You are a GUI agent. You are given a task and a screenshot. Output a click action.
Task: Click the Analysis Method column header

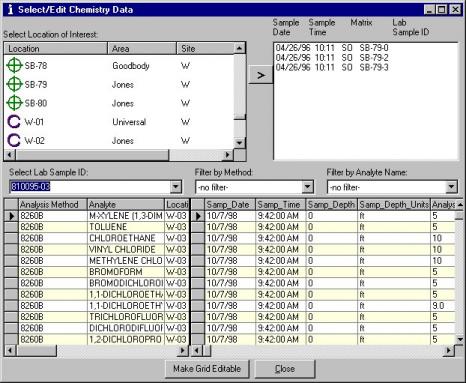(53, 204)
